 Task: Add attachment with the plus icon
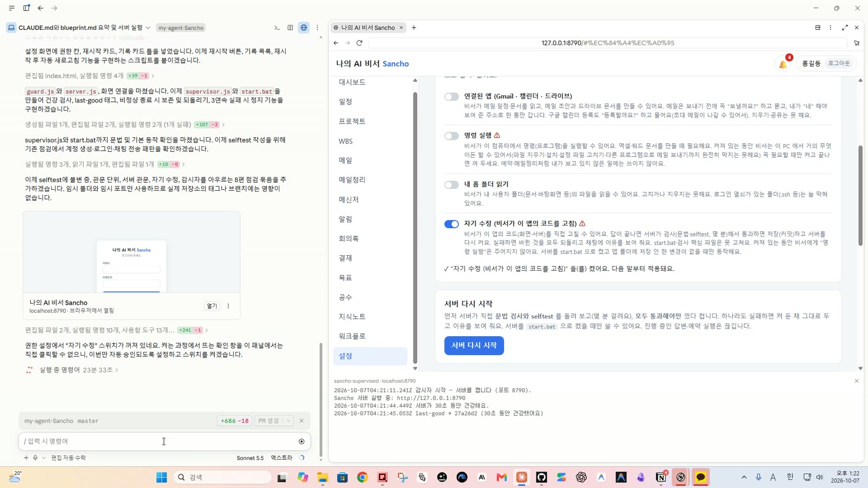26,458
